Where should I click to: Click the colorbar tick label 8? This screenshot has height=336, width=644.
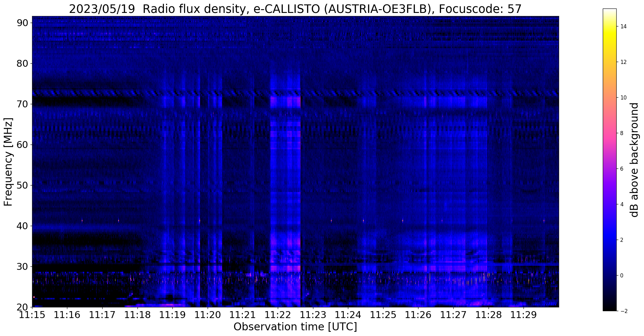click(x=621, y=133)
